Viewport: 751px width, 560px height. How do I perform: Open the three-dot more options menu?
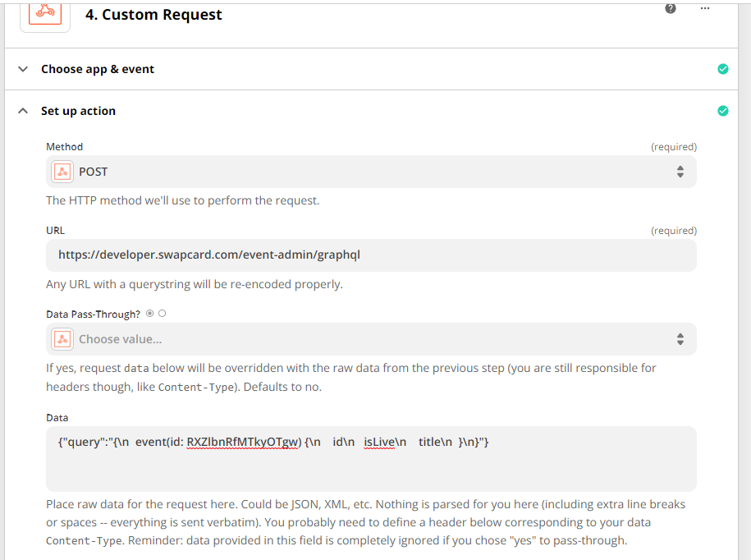(x=704, y=8)
